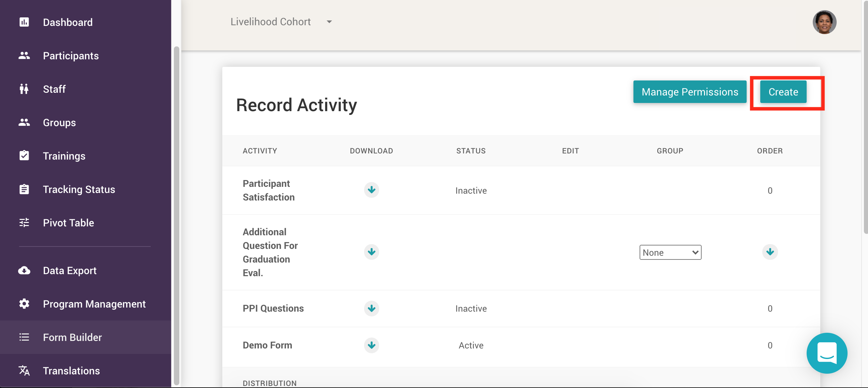868x388 pixels.
Task: Click the Create button
Action: 783,92
